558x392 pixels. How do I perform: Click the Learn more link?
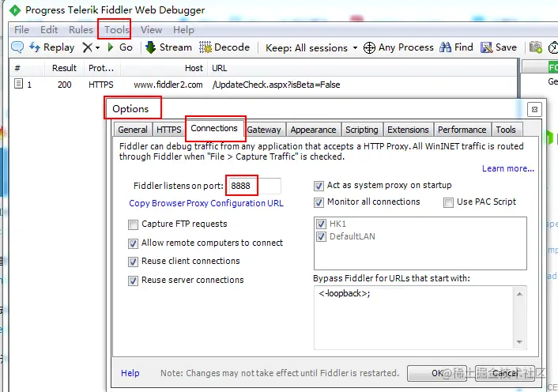[x=508, y=168]
